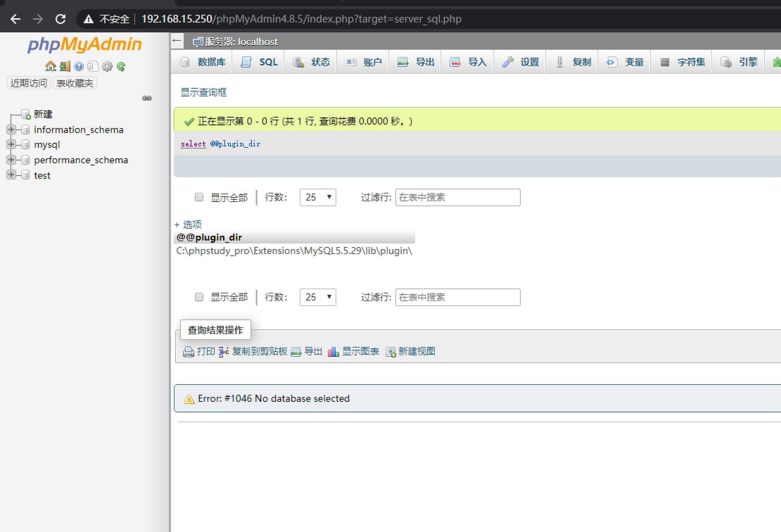Open the MySQL documentation pages icon

coord(93,66)
